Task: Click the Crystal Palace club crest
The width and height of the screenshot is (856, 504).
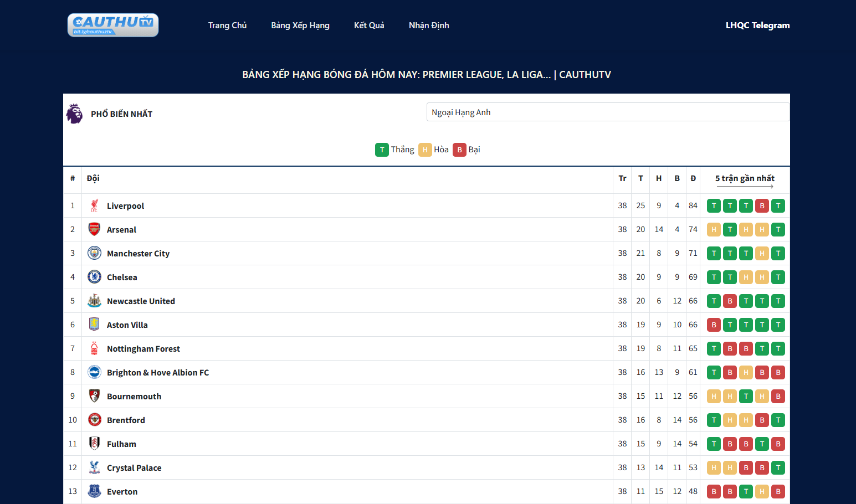Action: pyautogui.click(x=94, y=467)
